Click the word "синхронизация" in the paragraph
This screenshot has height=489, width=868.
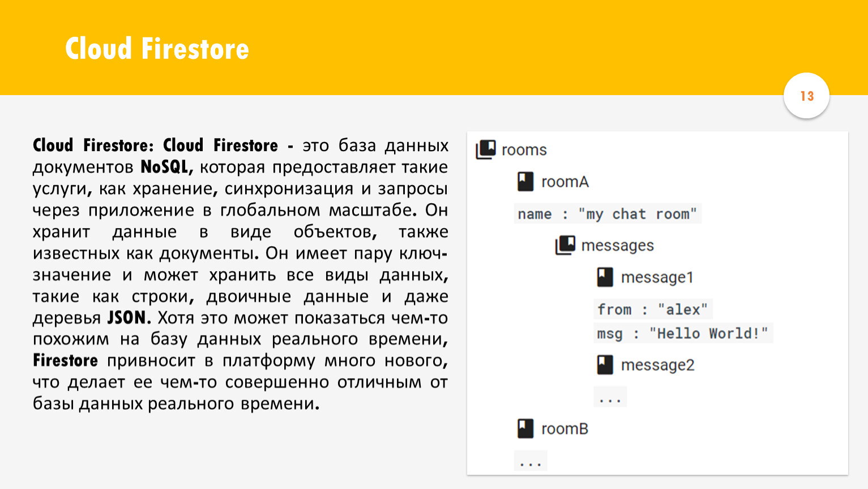point(290,188)
